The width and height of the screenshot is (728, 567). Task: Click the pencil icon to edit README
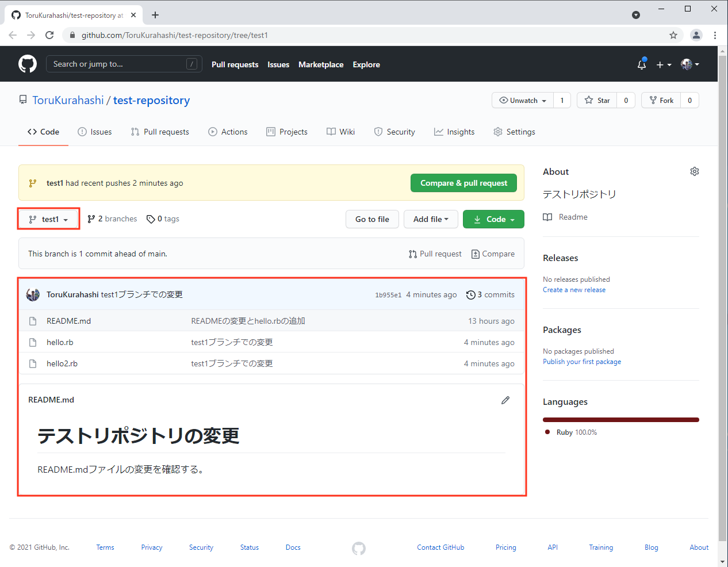coord(505,400)
